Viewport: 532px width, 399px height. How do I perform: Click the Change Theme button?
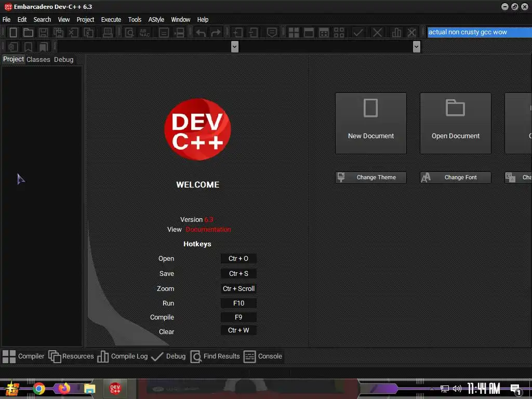pos(371,178)
